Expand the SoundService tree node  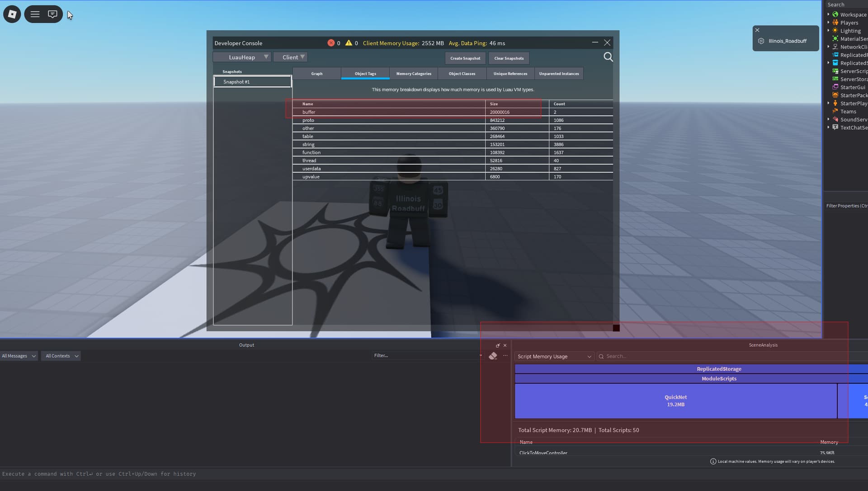828,120
